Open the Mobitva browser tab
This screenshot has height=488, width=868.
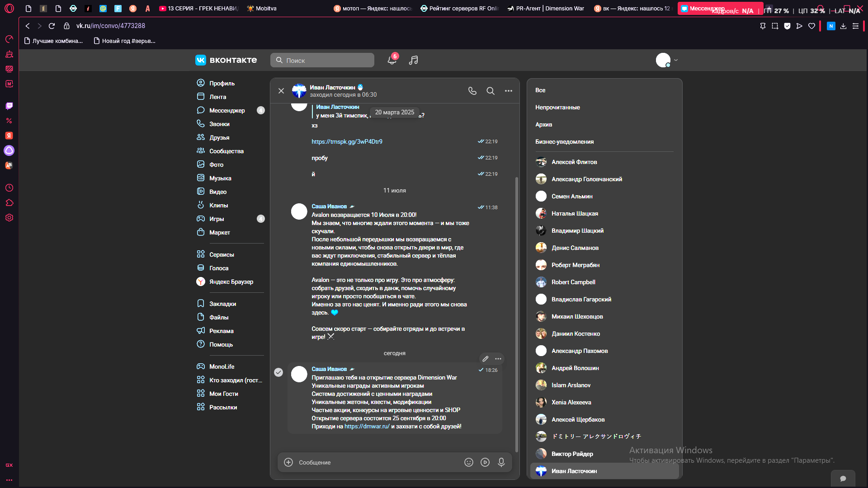[262, 8]
